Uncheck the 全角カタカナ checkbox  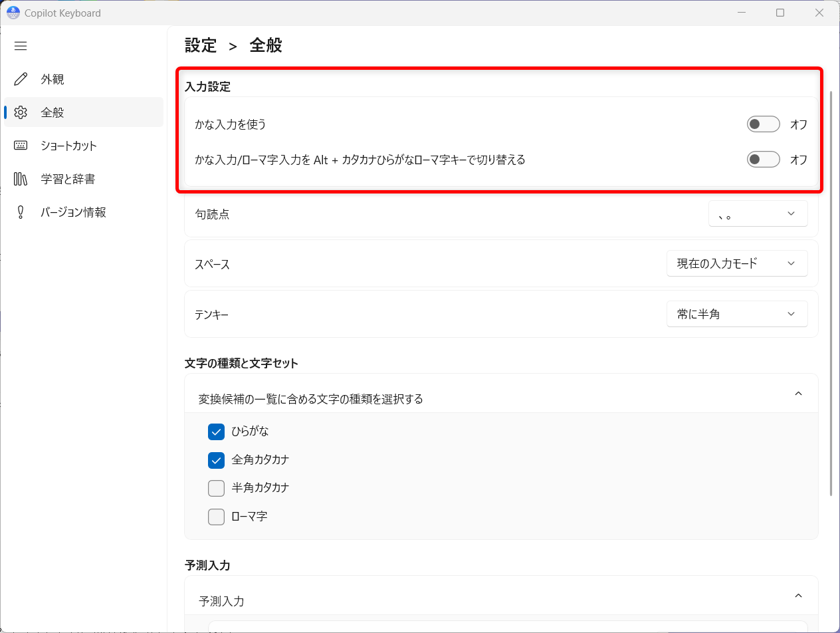216,460
